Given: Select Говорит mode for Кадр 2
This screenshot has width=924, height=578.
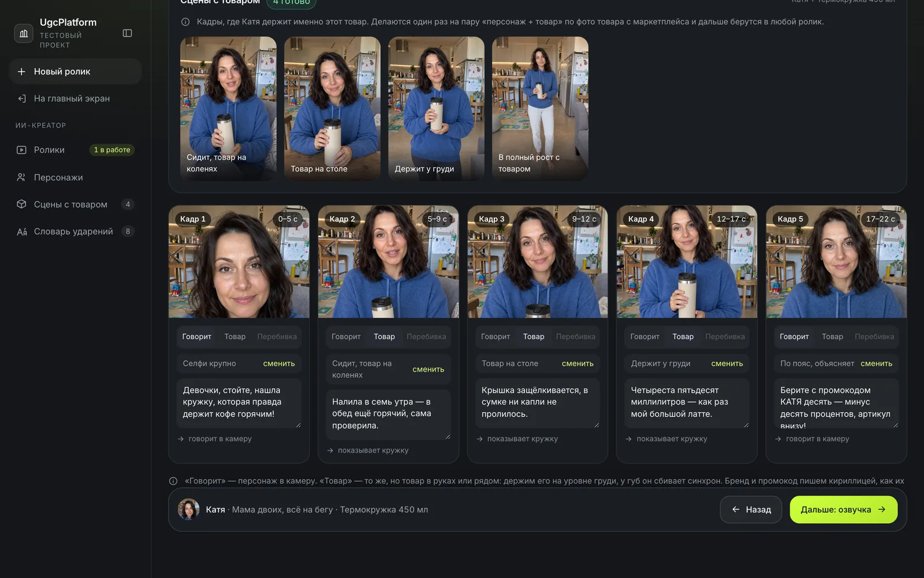Looking at the screenshot, I should 346,337.
